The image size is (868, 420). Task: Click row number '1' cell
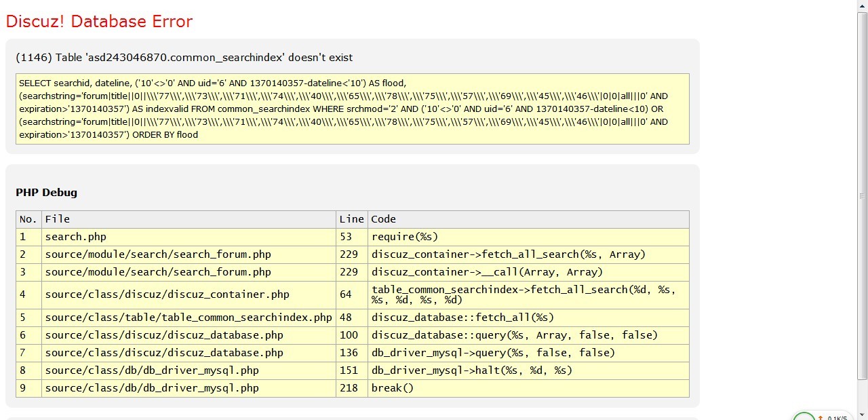tap(28, 237)
